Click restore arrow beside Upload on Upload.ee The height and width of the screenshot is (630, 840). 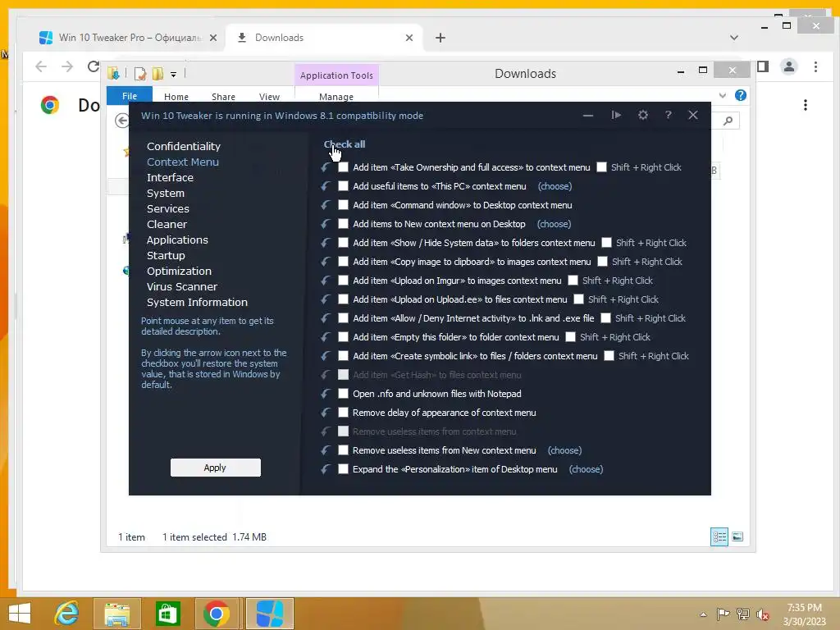coord(325,299)
